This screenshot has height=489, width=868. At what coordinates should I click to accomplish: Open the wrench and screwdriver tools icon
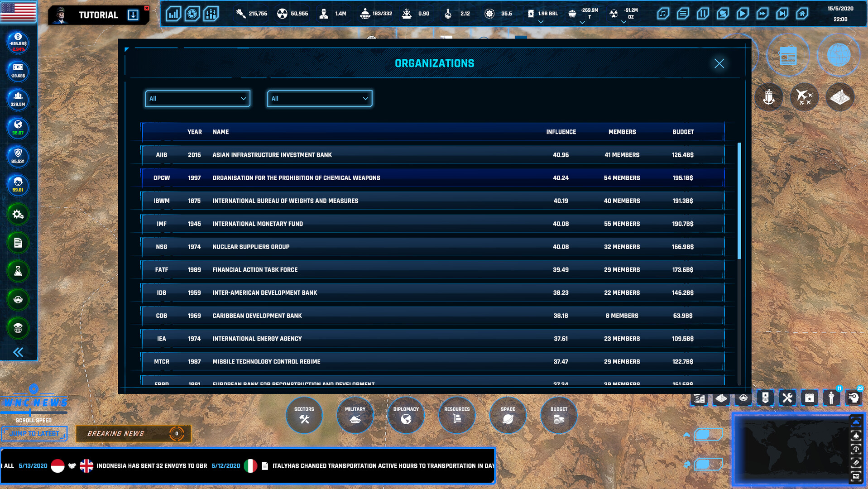point(787,398)
